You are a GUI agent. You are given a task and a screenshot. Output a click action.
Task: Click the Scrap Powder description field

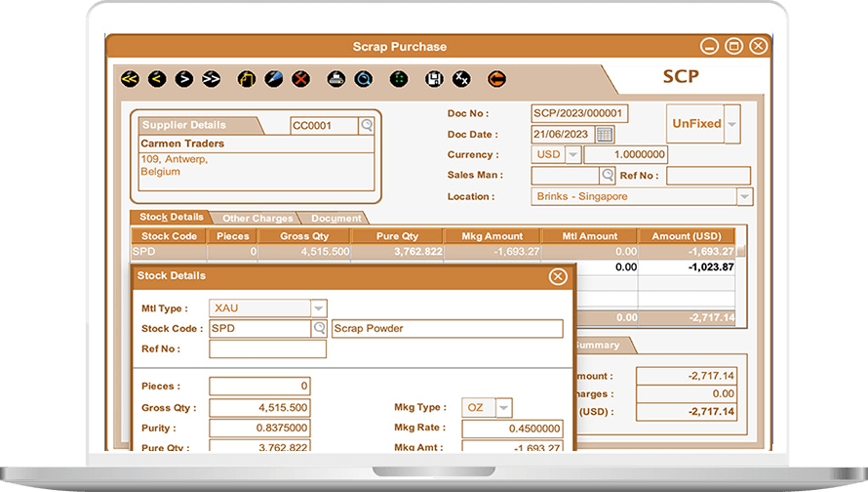(x=448, y=329)
